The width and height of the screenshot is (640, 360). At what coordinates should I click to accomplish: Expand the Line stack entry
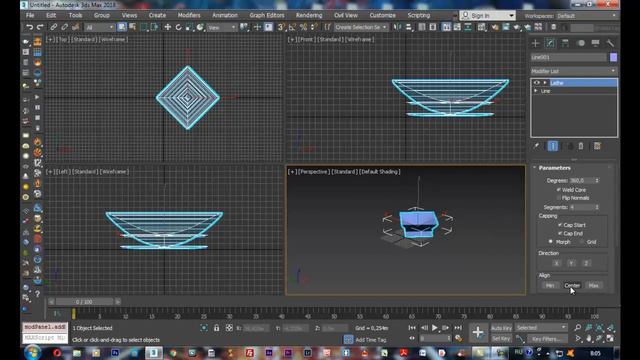536,91
